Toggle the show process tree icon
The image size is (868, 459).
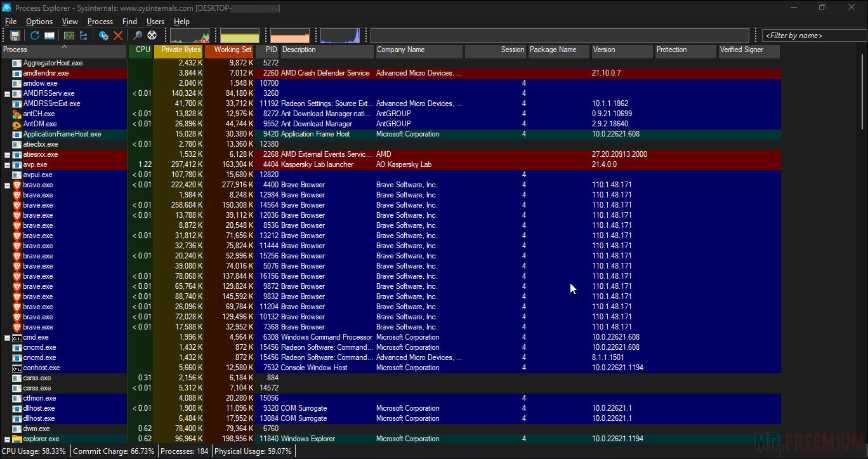[x=83, y=36]
